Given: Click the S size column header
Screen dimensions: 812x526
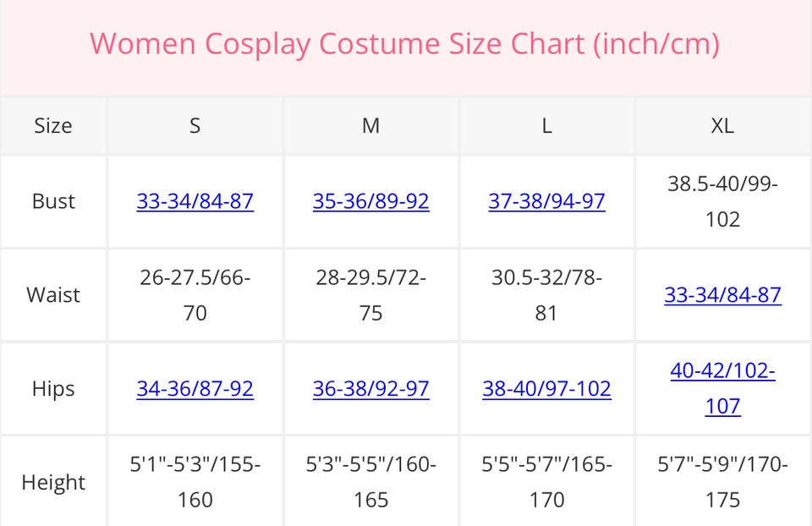Looking at the screenshot, I should pos(195,126).
